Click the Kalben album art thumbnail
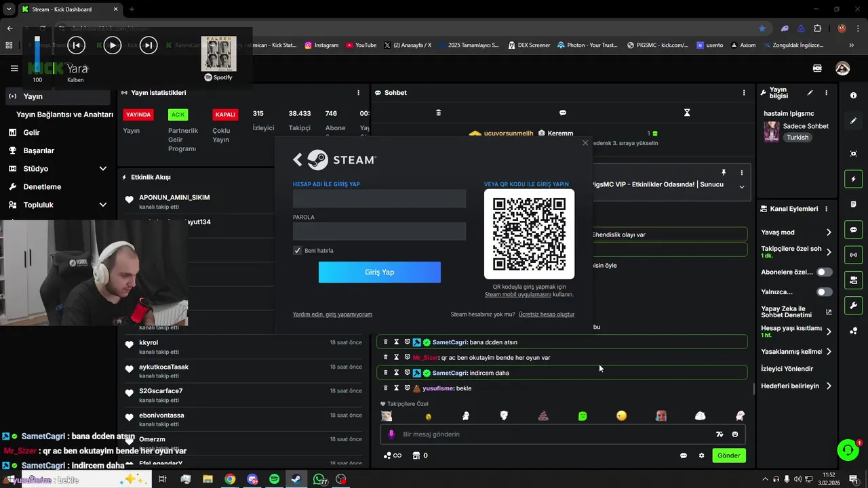 click(x=218, y=54)
